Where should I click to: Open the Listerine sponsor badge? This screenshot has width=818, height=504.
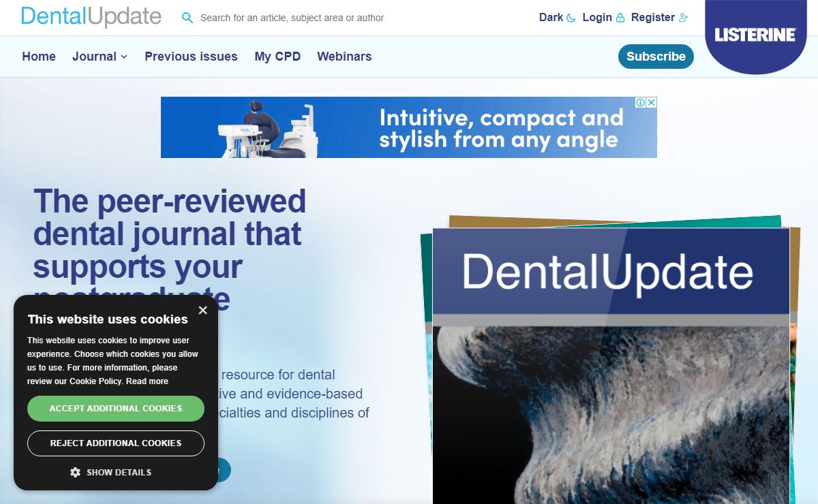[x=755, y=35]
